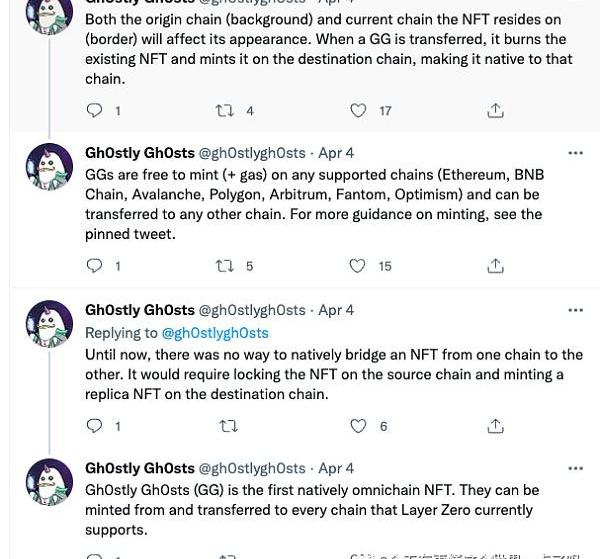Screen dimensions: 600x559
Task: Open Apr 4 timestamp on omnichain NFT tweet
Action: (336, 468)
